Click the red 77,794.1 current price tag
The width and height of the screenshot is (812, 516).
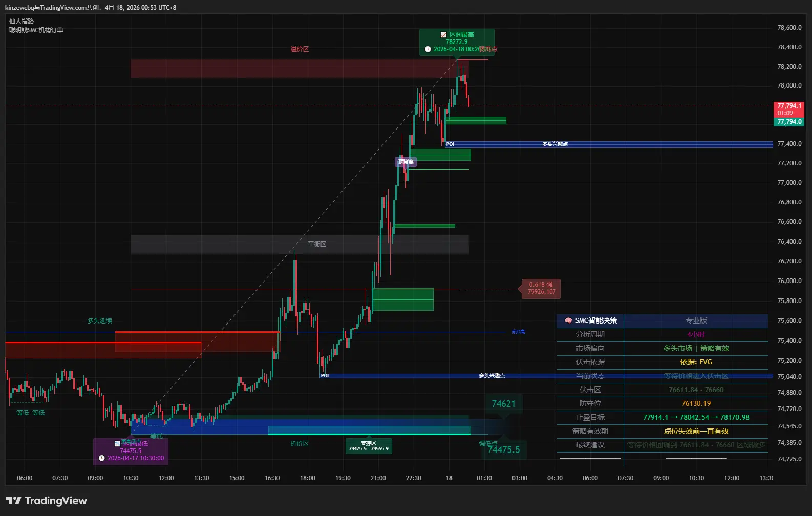(x=789, y=110)
